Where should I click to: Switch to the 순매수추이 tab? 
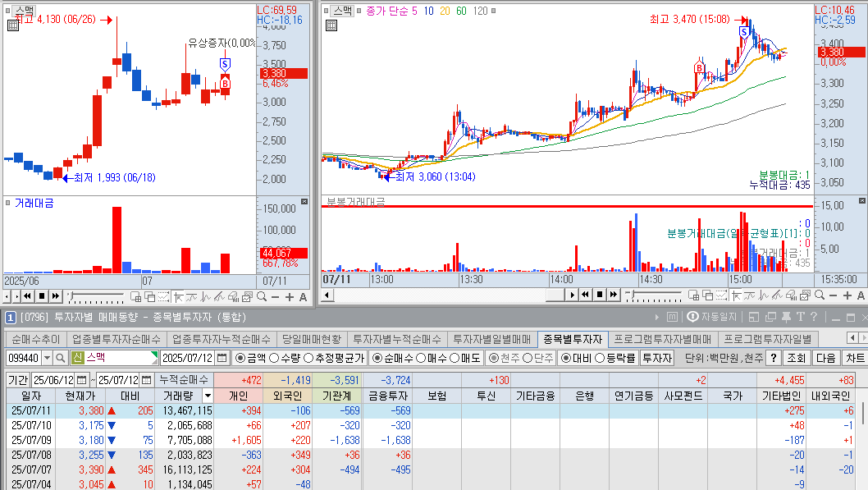click(36, 339)
